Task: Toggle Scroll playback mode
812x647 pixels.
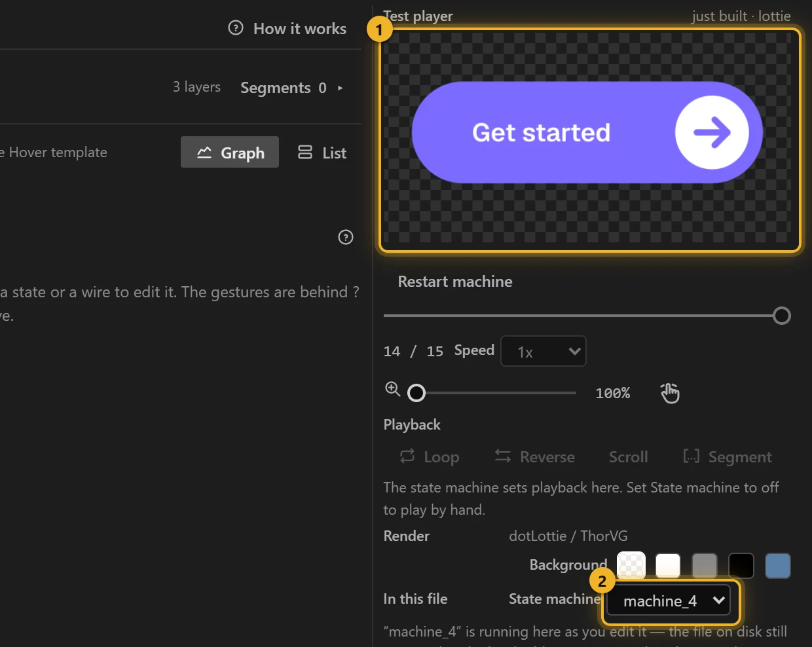Action: (629, 456)
